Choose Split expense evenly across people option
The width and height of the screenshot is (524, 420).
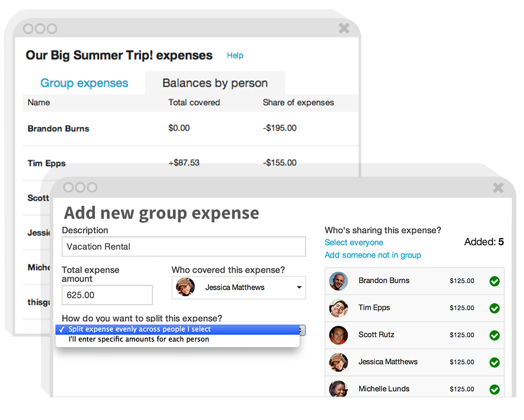coord(140,329)
